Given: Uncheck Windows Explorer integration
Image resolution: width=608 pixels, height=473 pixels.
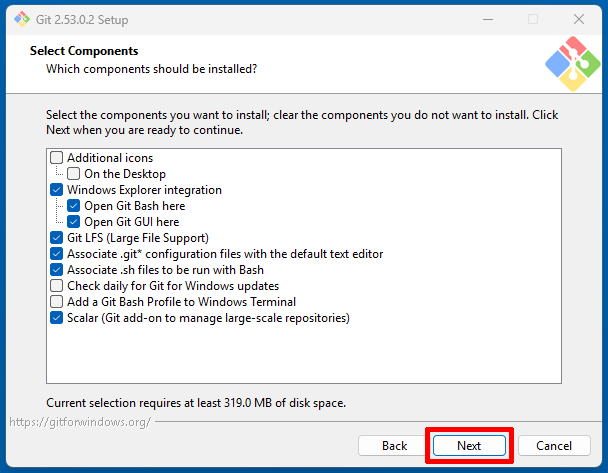Looking at the screenshot, I should (x=57, y=190).
